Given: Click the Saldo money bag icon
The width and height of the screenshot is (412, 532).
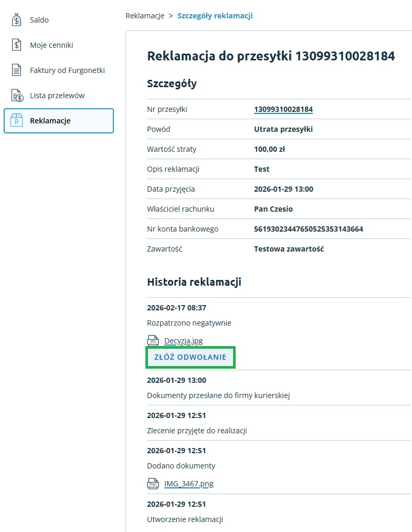Looking at the screenshot, I should pos(17,20).
